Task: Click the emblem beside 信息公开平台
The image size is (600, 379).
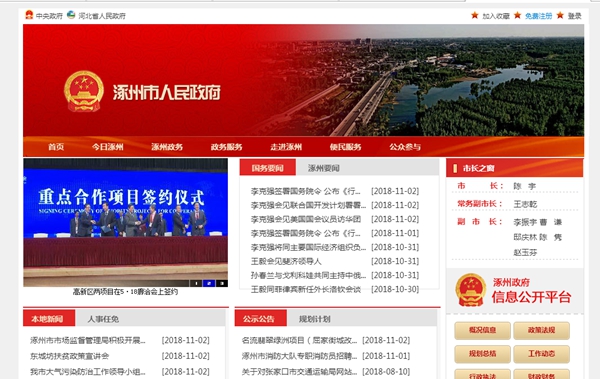Action: [x=471, y=290]
